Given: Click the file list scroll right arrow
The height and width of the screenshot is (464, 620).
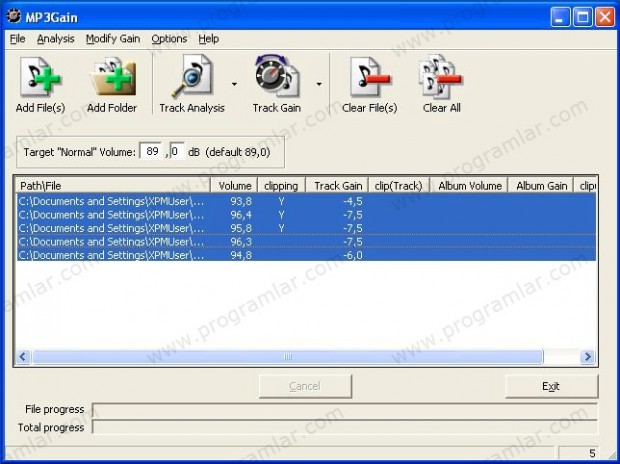Looking at the screenshot, I should point(588,357).
